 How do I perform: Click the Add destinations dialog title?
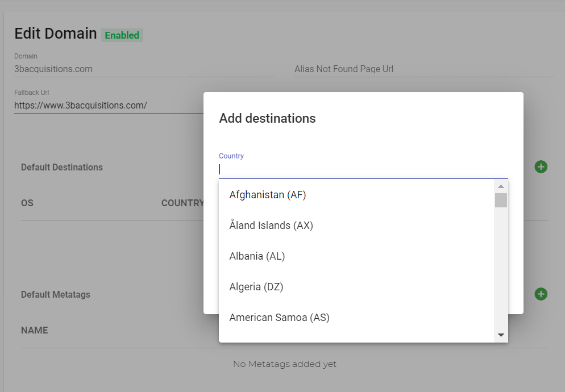(267, 119)
